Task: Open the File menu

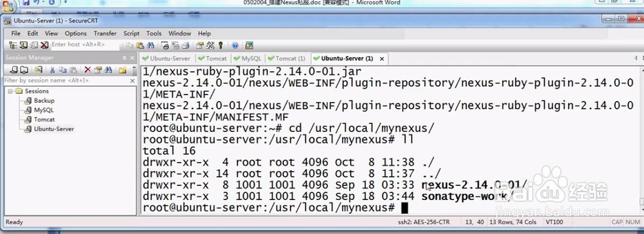Action: click(x=15, y=33)
